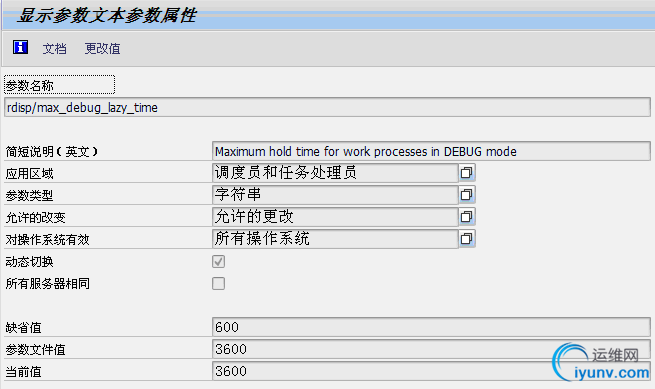Click the rdisp/max_debug_lazy_time parameter name field
Screen dimensions: 655x389
click(327, 107)
